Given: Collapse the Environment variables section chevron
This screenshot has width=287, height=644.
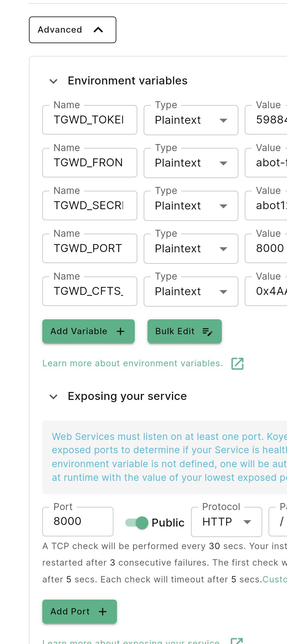Looking at the screenshot, I should (53, 81).
